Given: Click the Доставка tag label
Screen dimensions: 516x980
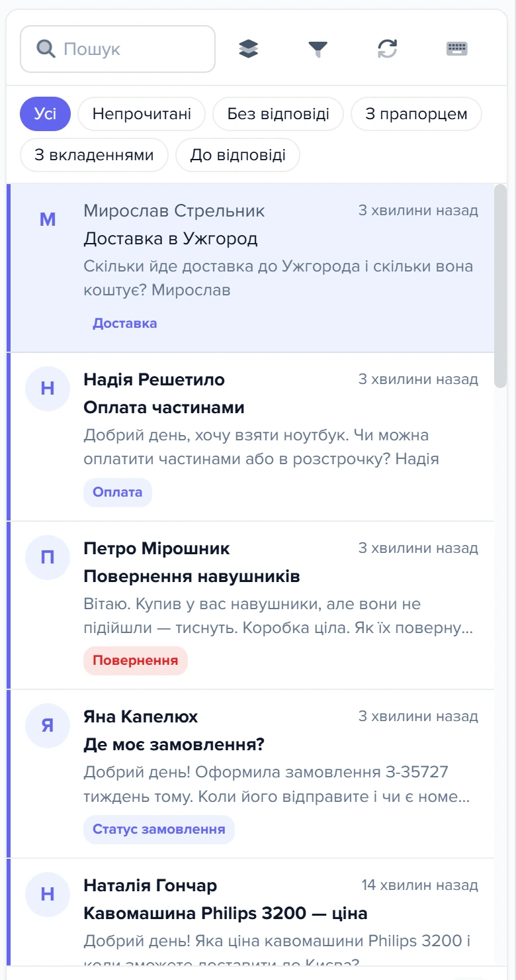Looking at the screenshot, I should pyautogui.click(x=125, y=324).
